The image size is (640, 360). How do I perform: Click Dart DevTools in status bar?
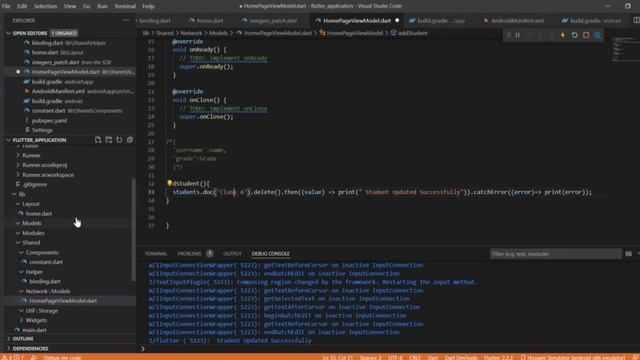[461, 357]
